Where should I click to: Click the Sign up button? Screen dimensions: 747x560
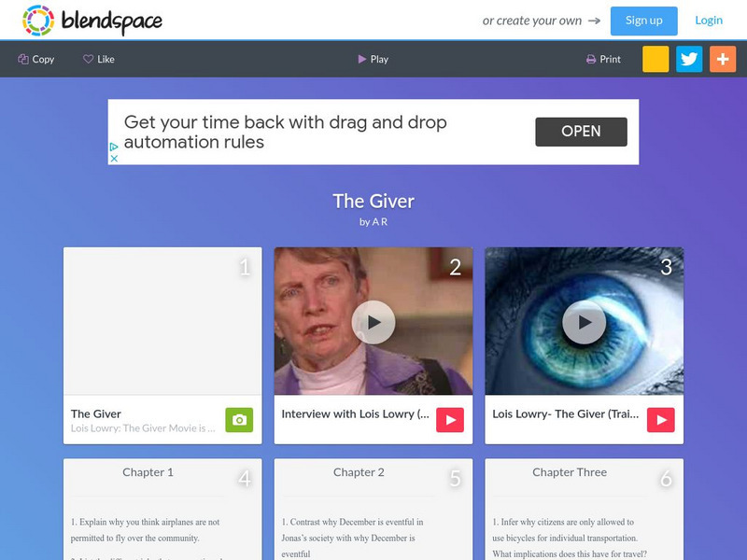coord(643,21)
